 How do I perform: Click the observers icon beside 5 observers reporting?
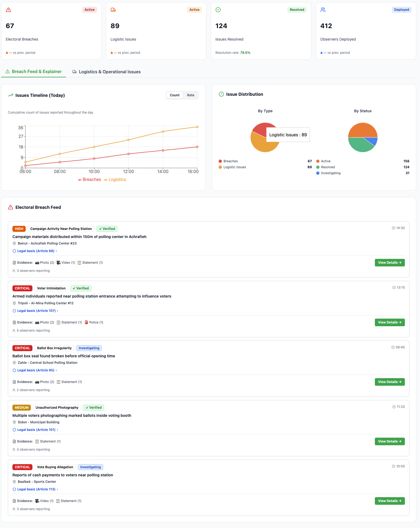14,331
